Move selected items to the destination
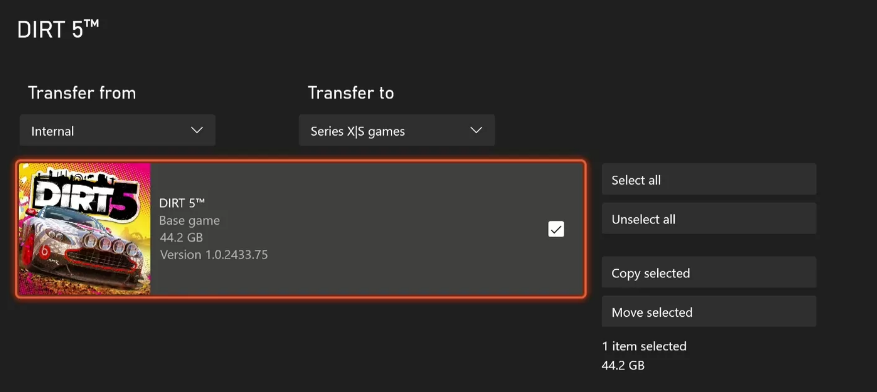 [709, 311]
